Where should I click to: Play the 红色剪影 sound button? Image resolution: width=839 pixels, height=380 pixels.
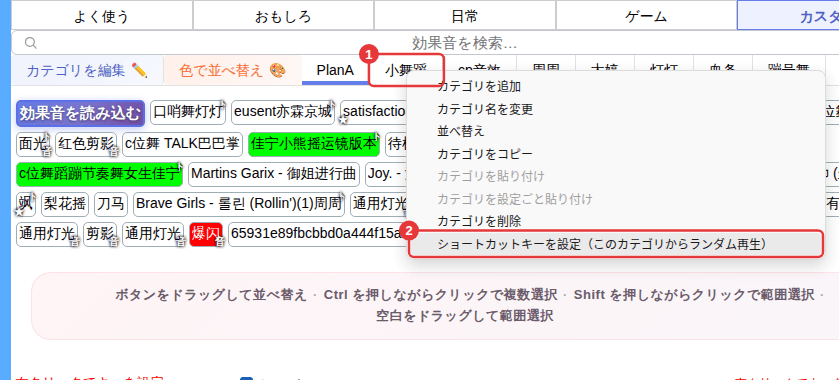86,145
